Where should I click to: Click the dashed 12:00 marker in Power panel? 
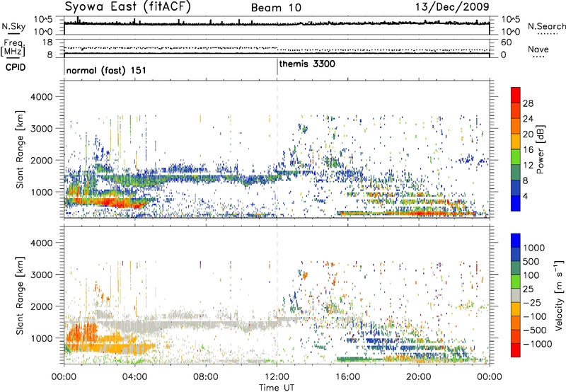(x=277, y=149)
